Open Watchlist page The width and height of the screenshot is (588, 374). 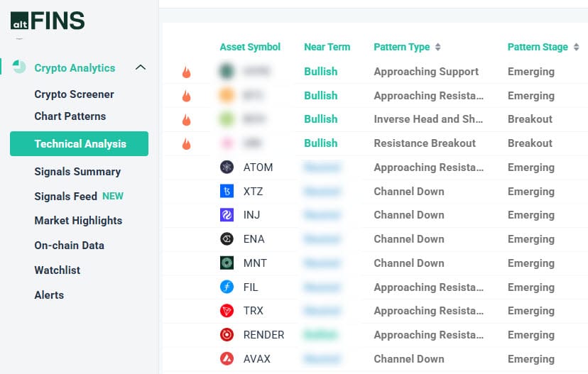pyautogui.click(x=58, y=270)
